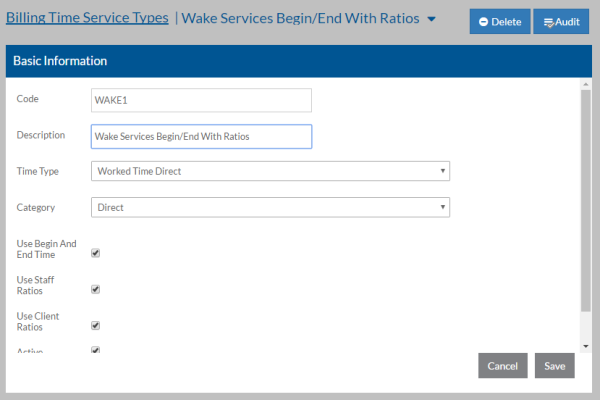
Task: Open the Billing Time Service Types link
Action: pos(87,18)
